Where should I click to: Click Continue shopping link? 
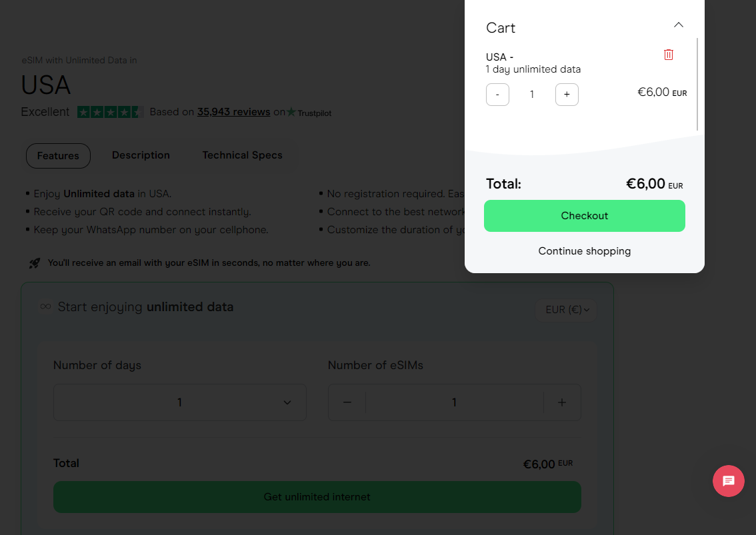coord(585,251)
